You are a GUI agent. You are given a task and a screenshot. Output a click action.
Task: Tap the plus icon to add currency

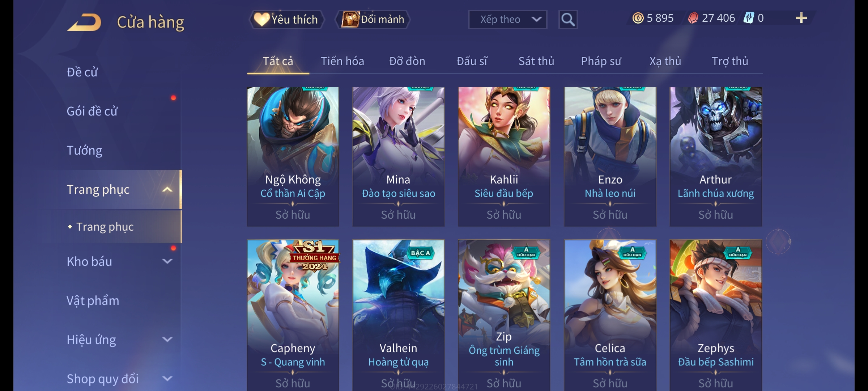[x=801, y=18]
